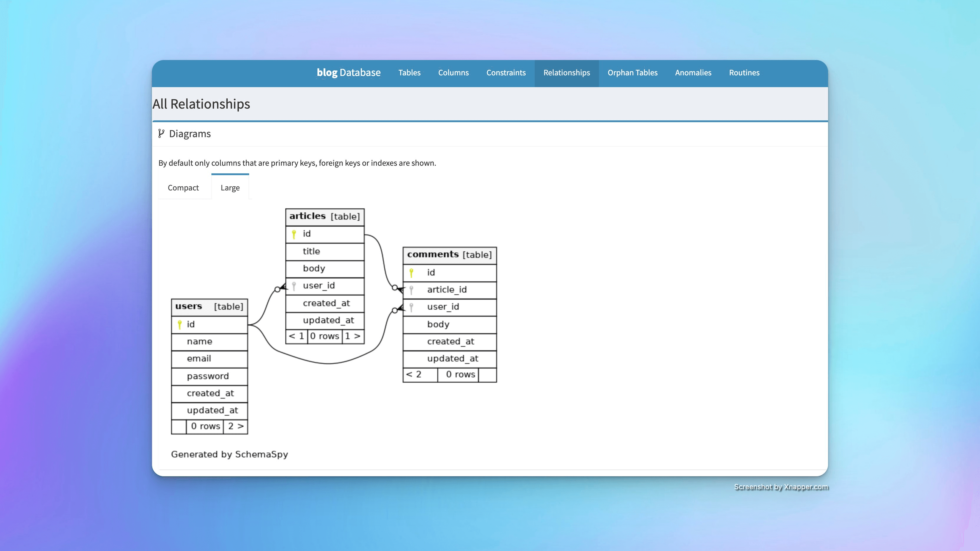Image resolution: width=980 pixels, height=551 pixels.
Task: Open the Constraints page
Action: point(506,73)
